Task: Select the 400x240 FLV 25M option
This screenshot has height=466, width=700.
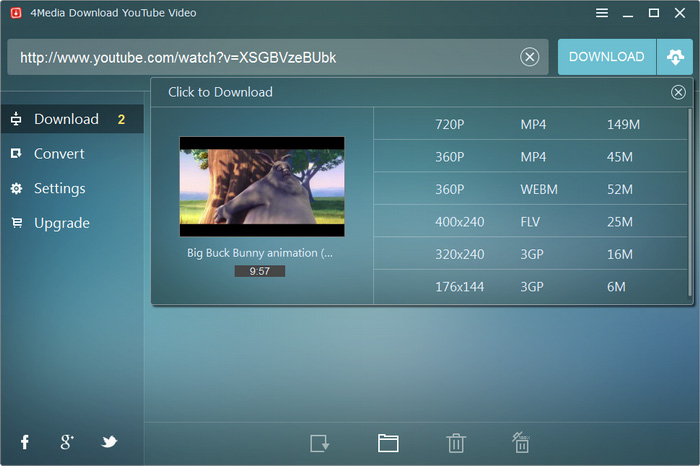Action: pyautogui.click(x=530, y=221)
